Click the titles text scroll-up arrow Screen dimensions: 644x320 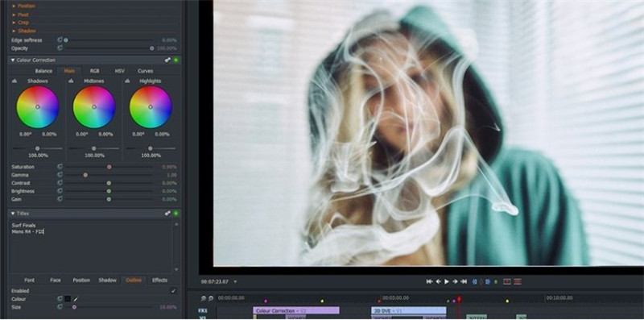[x=176, y=224]
